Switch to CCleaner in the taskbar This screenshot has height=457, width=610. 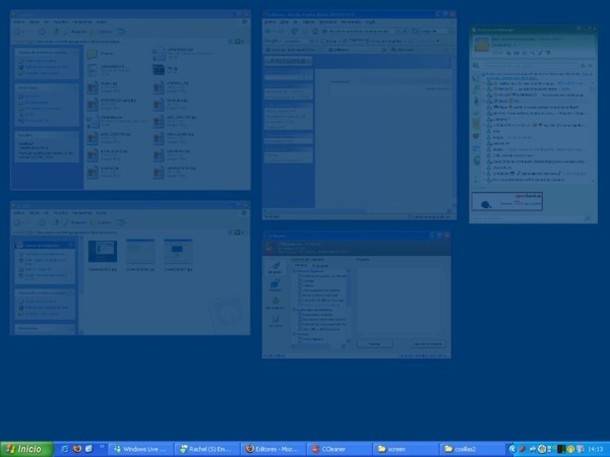339,449
